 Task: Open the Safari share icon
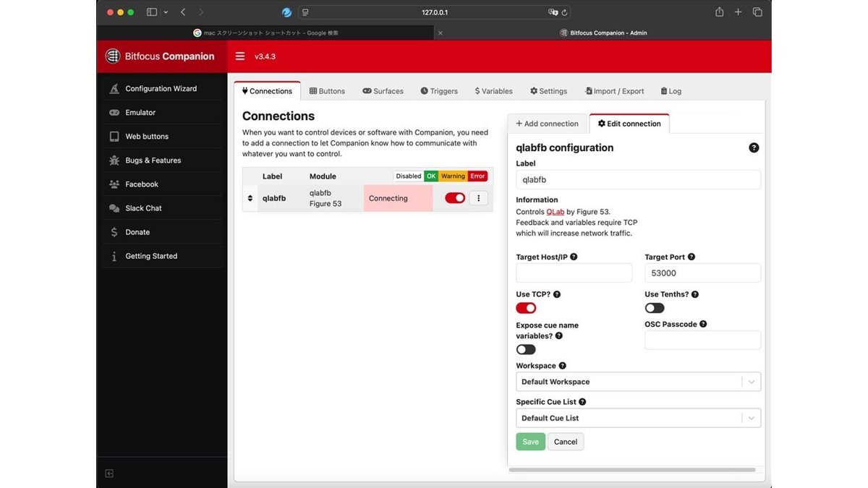[719, 12]
